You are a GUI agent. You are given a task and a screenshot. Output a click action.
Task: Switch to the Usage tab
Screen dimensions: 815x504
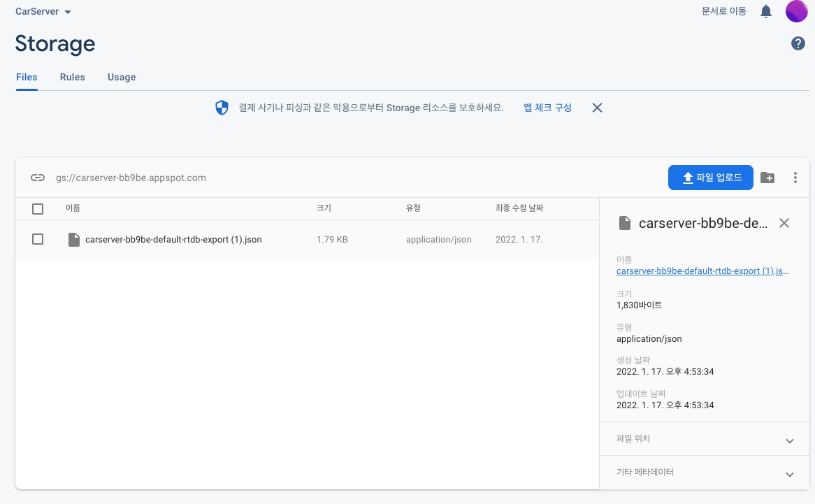122,77
